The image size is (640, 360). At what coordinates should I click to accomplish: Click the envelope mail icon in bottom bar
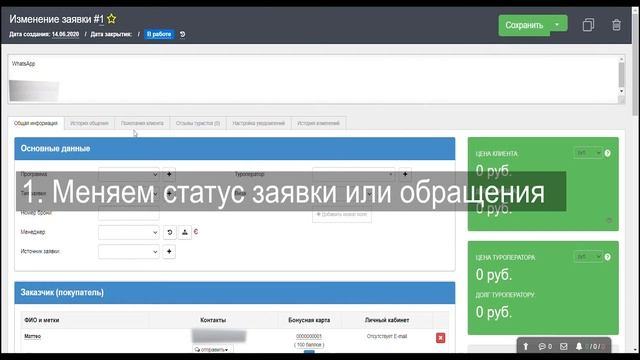pyautogui.click(x=564, y=347)
